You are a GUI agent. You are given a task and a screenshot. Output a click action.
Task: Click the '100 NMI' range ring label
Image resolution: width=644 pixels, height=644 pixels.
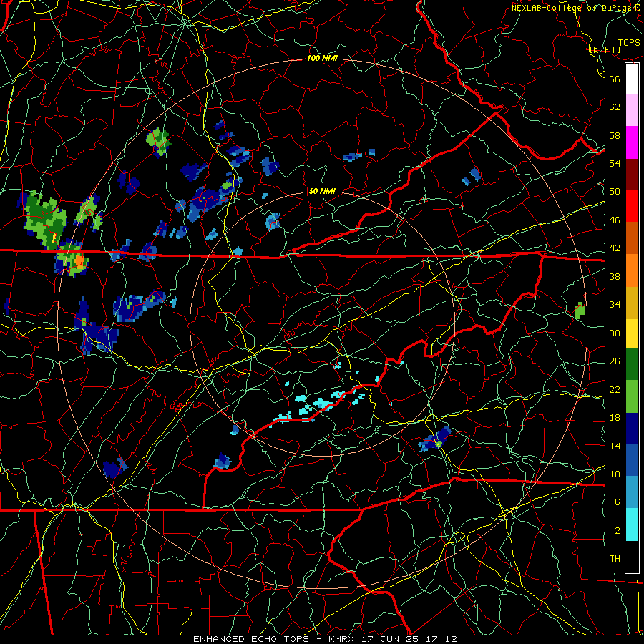[x=322, y=59]
